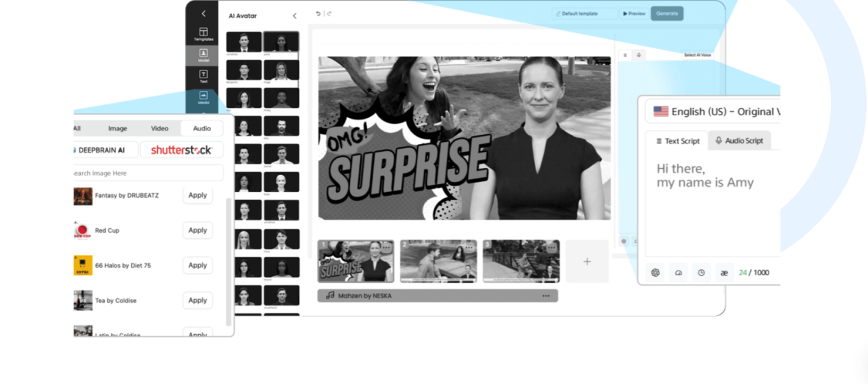Select the DEEPBRAIN AI source

[106, 150]
